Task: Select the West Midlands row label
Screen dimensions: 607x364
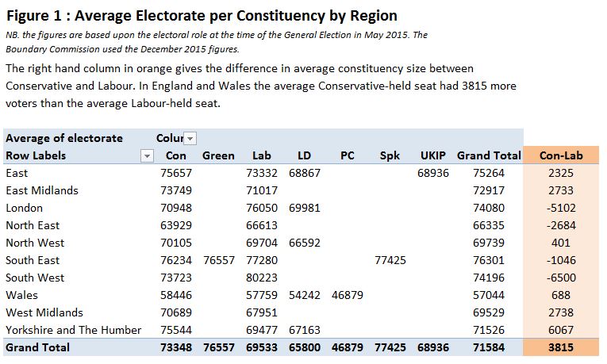Action: [44, 312]
